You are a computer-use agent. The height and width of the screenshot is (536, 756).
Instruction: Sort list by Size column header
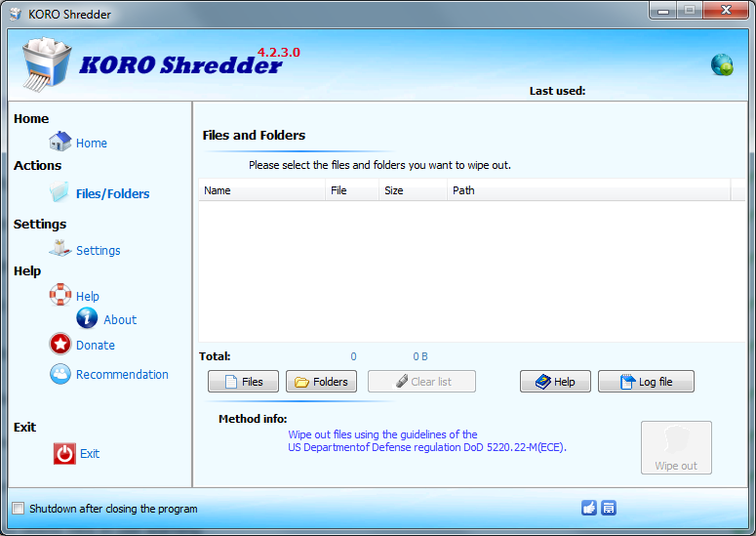(414, 190)
